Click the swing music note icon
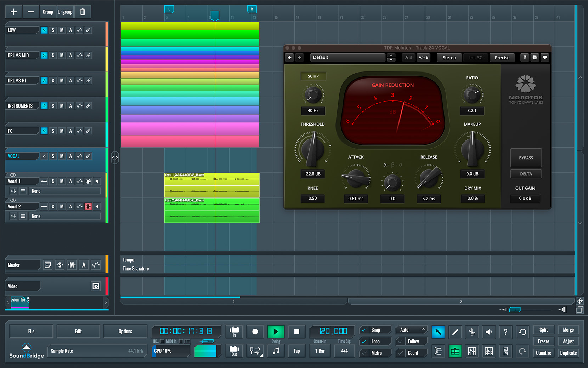This screenshot has height=368, width=588. tap(276, 351)
